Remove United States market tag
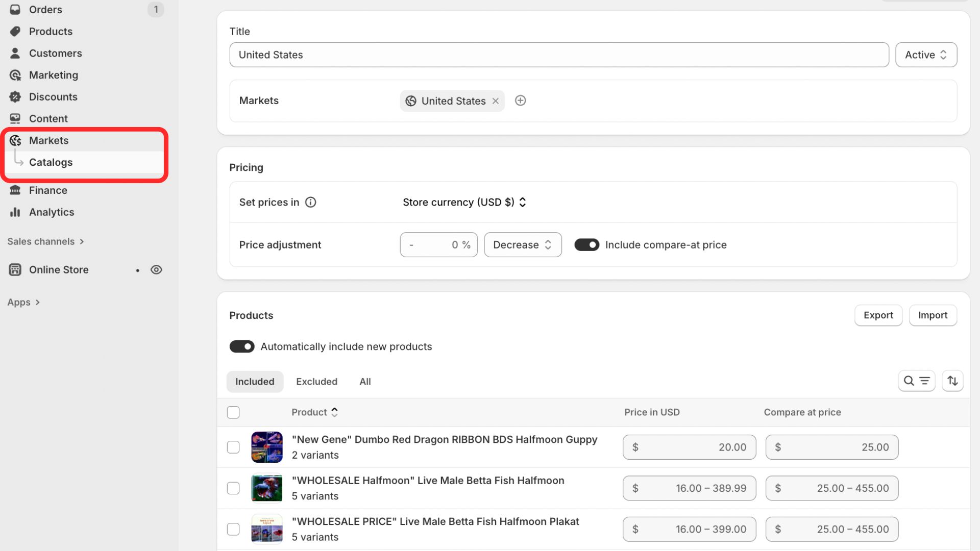980x551 pixels. [x=495, y=101]
